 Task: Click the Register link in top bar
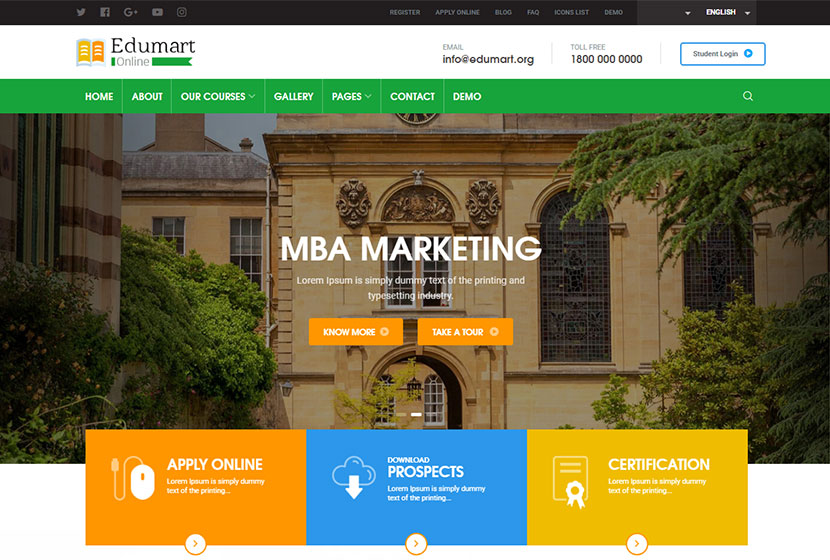[405, 12]
